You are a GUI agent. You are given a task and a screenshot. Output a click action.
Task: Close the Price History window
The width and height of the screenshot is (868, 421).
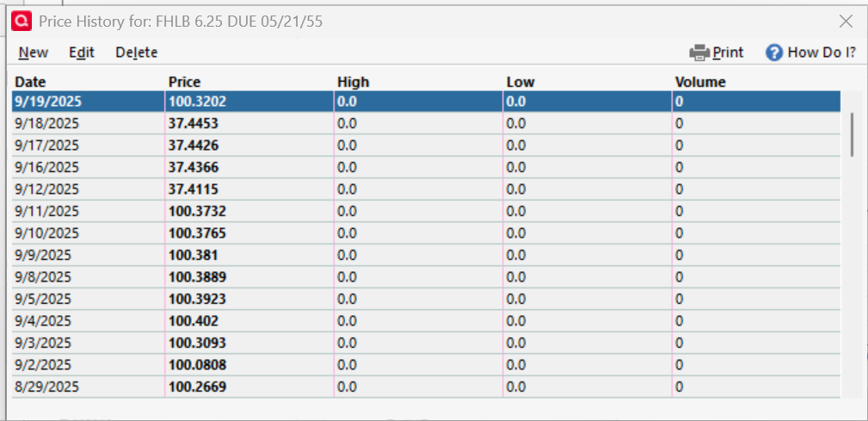tap(846, 22)
